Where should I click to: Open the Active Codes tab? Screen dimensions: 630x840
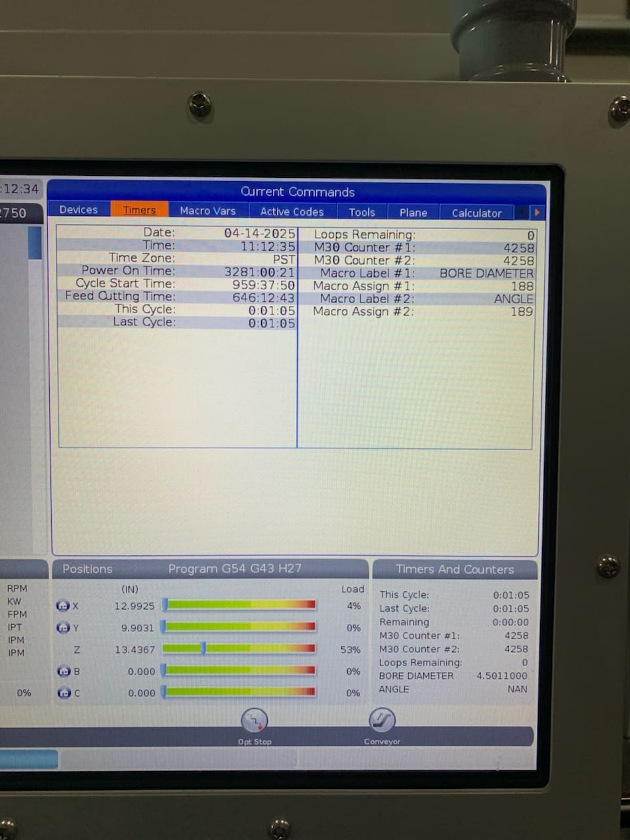click(x=291, y=211)
